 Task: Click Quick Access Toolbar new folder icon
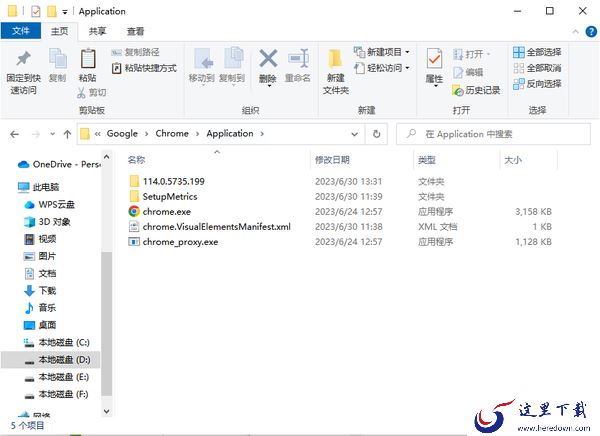(52, 11)
